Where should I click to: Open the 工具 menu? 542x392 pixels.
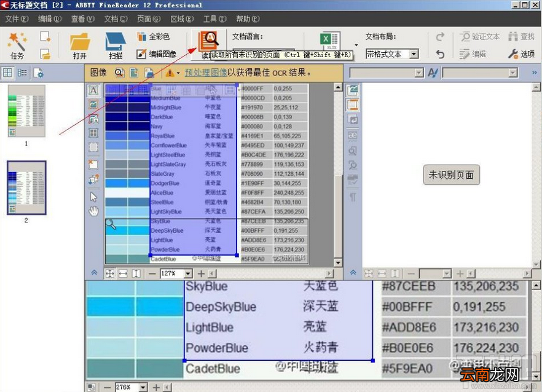[214, 19]
